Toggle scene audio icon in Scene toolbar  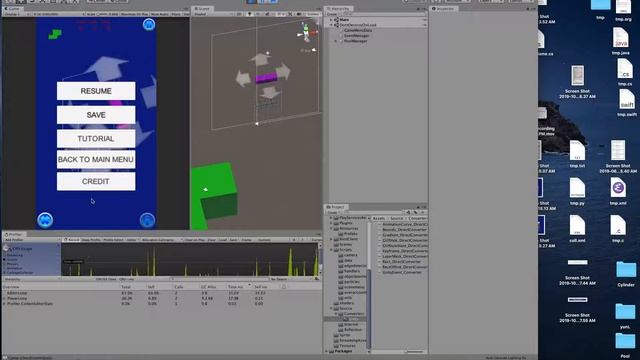point(258,14)
